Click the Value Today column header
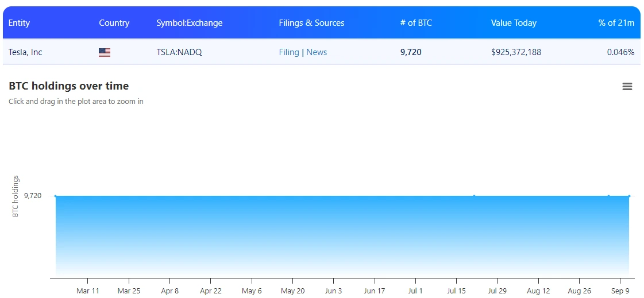 click(514, 23)
